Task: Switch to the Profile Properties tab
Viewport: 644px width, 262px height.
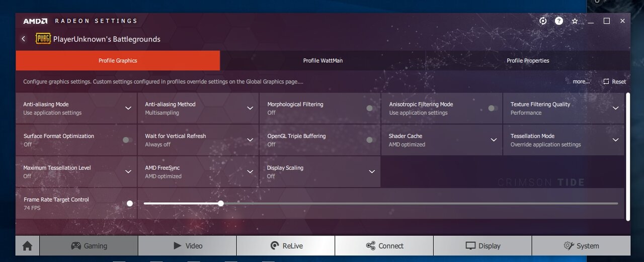Action: [528, 60]
